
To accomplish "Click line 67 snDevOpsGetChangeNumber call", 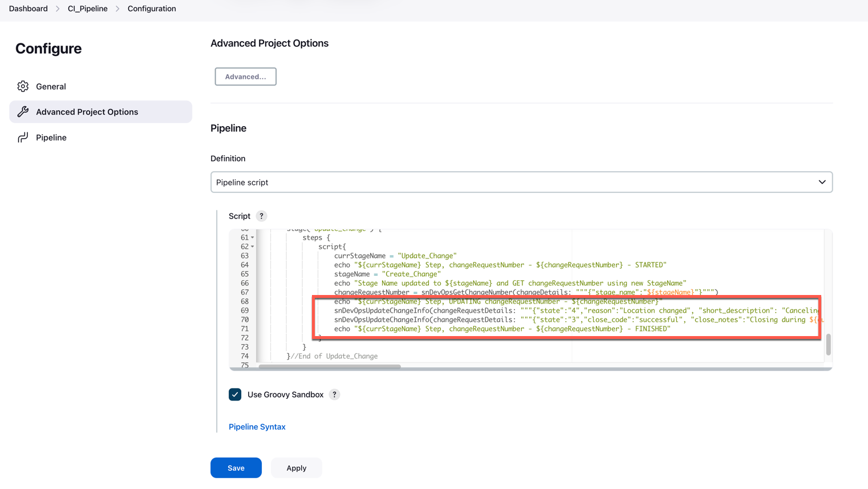I will pos(526,293).
